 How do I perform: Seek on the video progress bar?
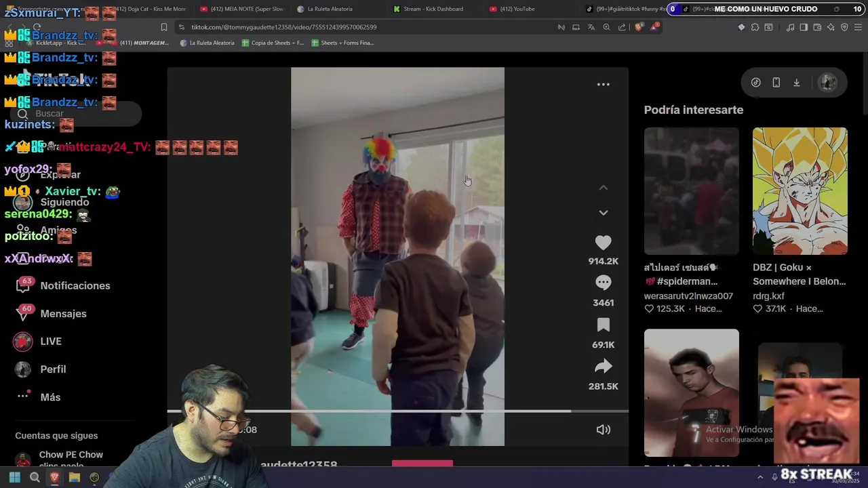coord(397,411)
